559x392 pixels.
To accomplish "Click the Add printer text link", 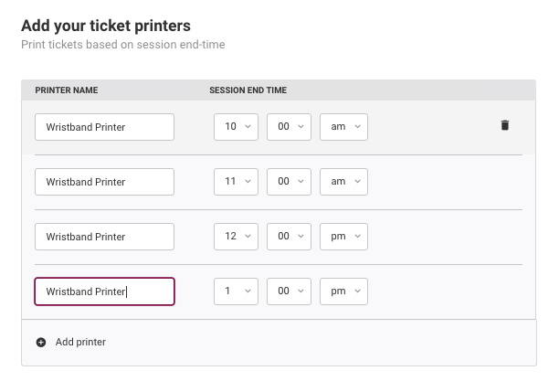I will coord(80,342).
